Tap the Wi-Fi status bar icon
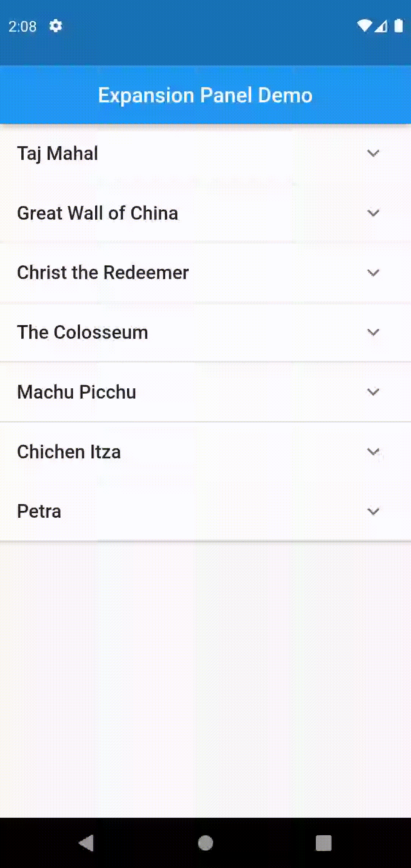This screenshot has height=868, width=411. (364, 26)
